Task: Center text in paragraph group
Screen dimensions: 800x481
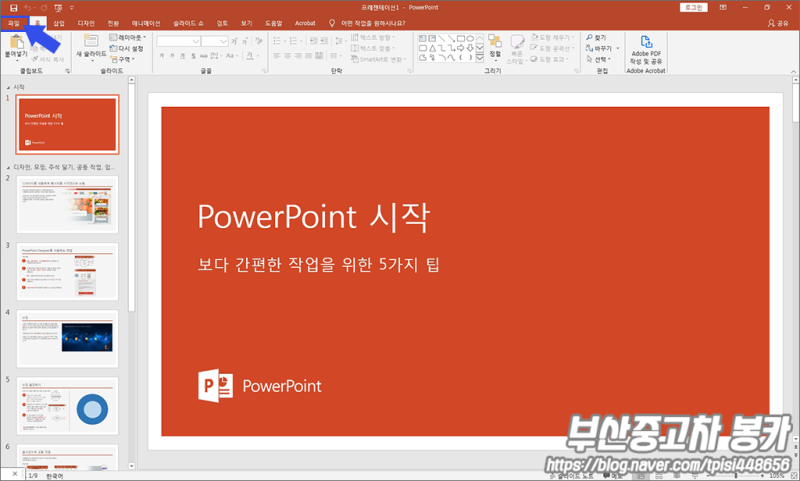Action: [287, 56]
